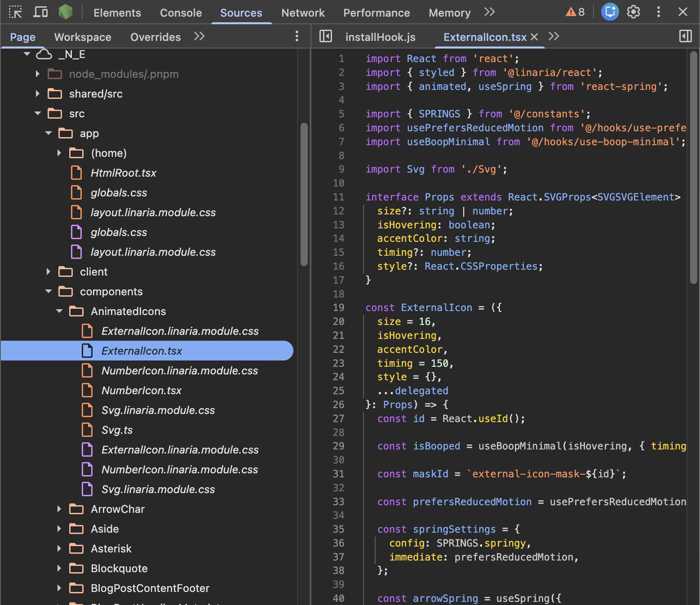Open the Svg.ts file
The width and height of the screenshot is (700, 605).
[x=117, y=430]
